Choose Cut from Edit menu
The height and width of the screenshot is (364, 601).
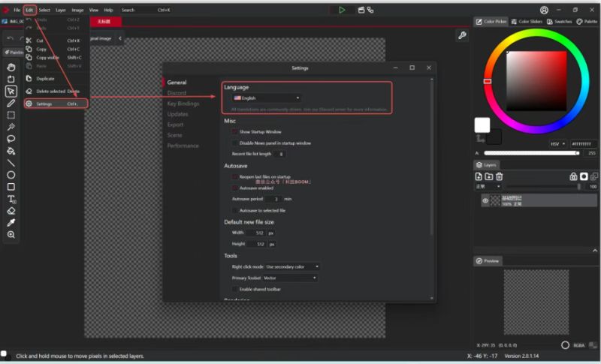click(56, 41)
